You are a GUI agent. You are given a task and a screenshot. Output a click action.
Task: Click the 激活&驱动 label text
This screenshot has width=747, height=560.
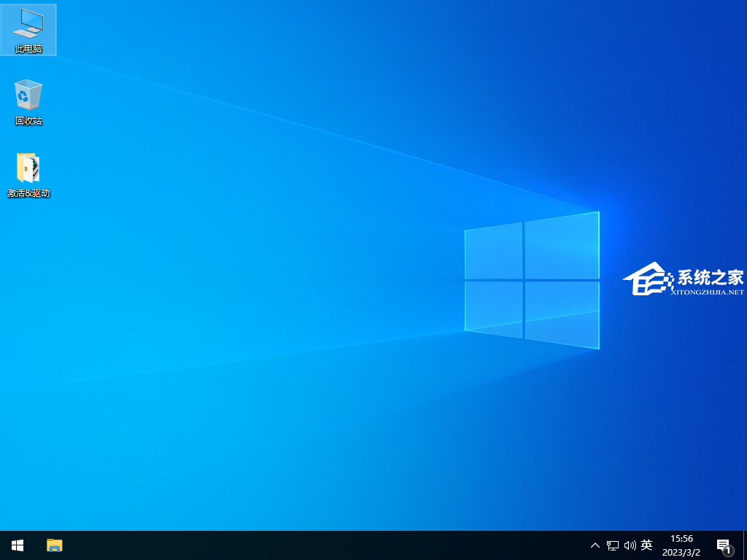point(28,193)
